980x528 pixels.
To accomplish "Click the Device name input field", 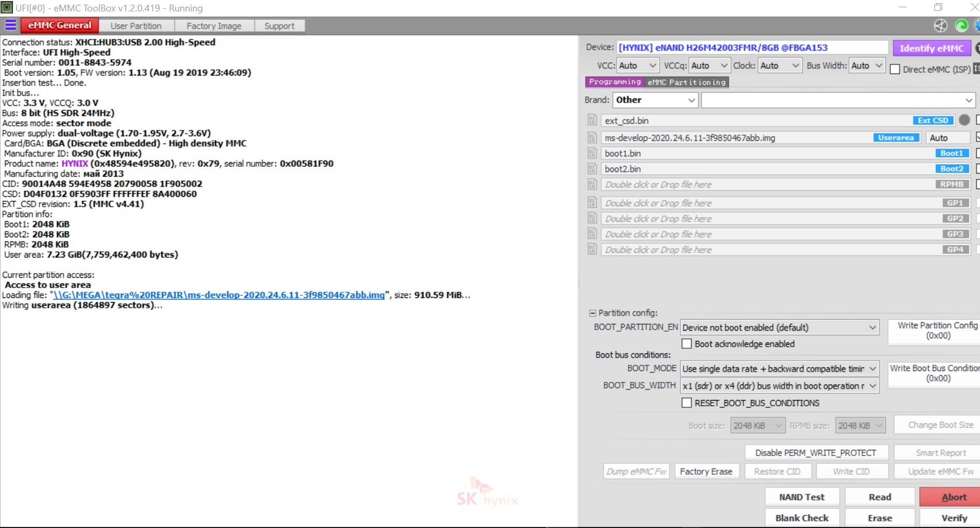I will coord(752,48).
